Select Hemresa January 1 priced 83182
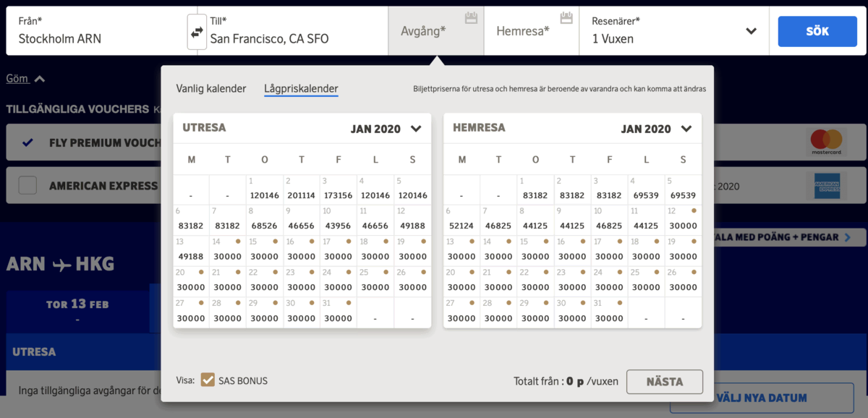The image size is (868, 418). point(535,189)
